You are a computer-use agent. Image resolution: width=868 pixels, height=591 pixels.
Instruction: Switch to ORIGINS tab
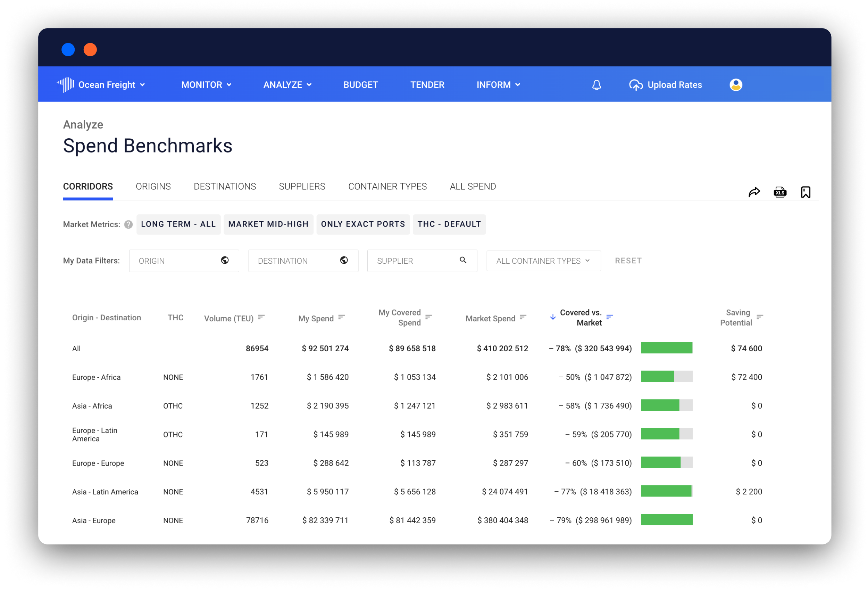click(x=153, y=187)
